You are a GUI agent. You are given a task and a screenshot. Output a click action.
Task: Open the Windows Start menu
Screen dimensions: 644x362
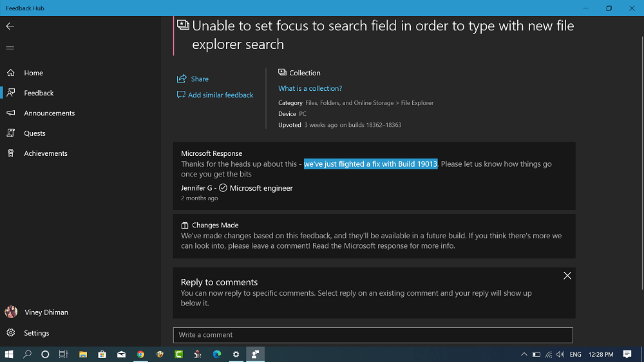point(8,354)
